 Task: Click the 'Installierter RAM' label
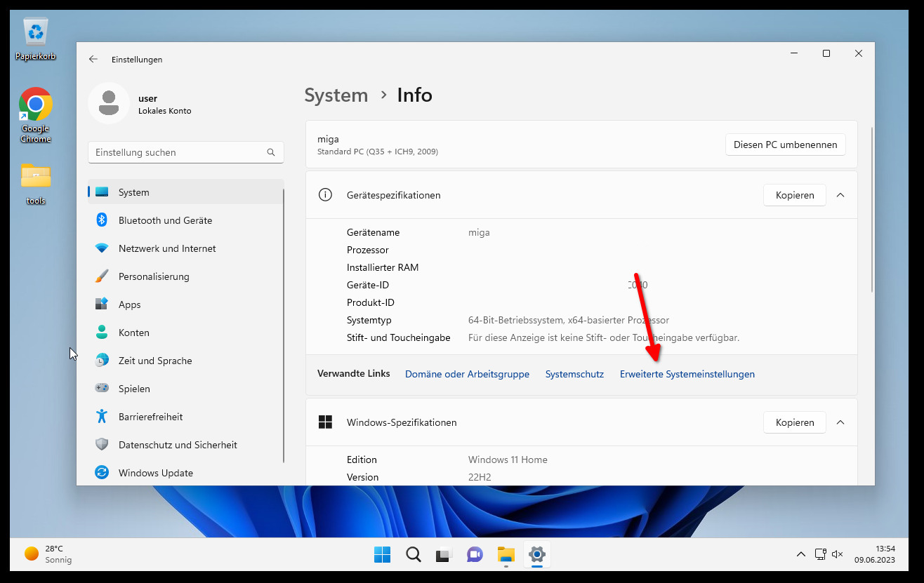pos(383,267)
